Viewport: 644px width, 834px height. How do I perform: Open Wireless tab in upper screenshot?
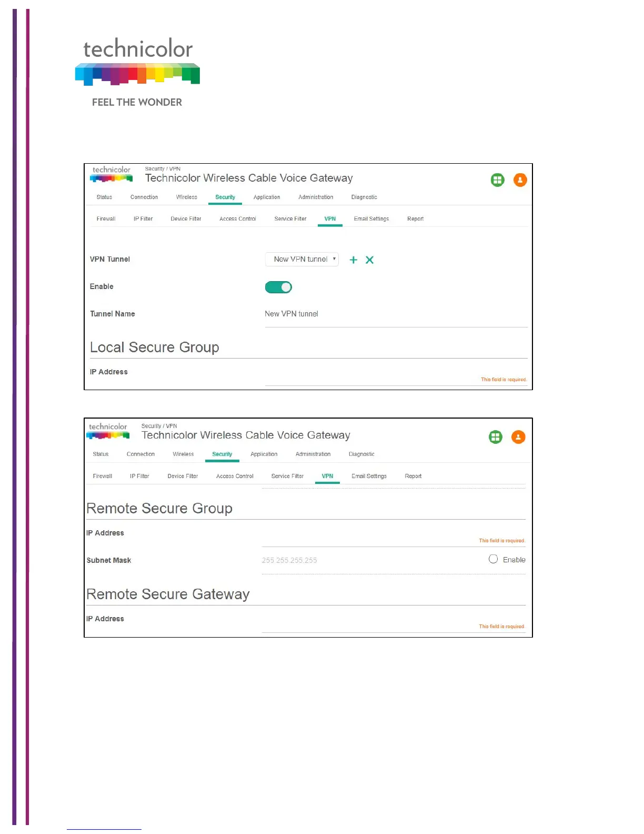point(187,197)
